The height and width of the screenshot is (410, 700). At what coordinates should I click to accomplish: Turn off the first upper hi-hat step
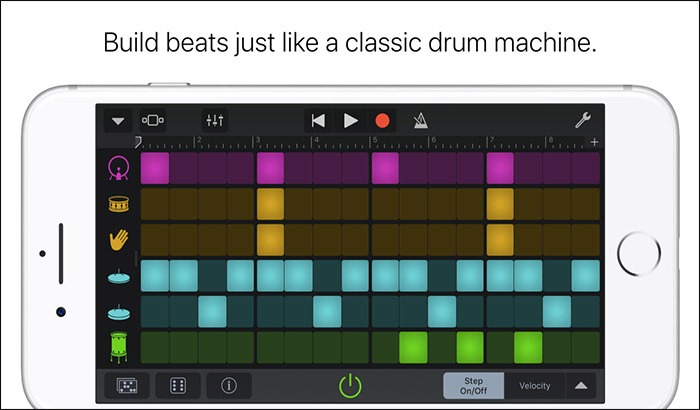[155, 276]
